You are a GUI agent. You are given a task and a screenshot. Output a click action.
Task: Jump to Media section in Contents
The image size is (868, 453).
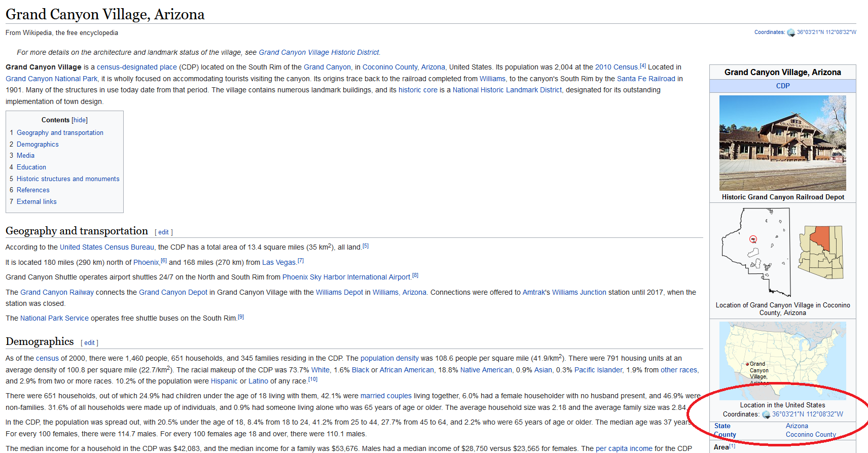(25, 156)
